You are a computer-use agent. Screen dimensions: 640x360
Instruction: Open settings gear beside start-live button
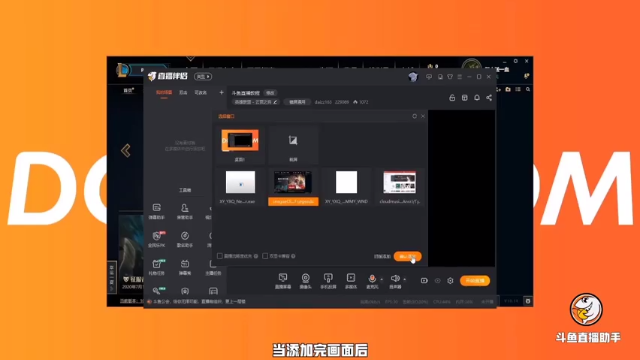(450, 280)
